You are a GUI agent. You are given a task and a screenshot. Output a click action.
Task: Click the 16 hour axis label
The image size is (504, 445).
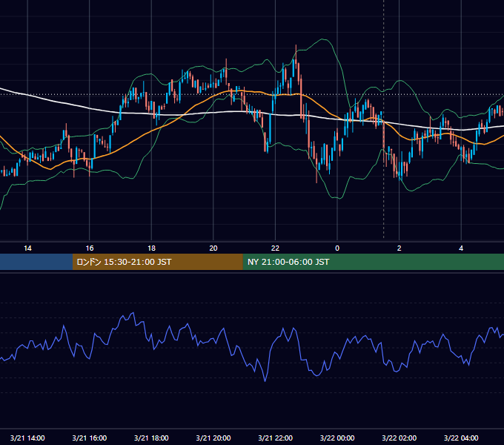(x=90, y=248)
